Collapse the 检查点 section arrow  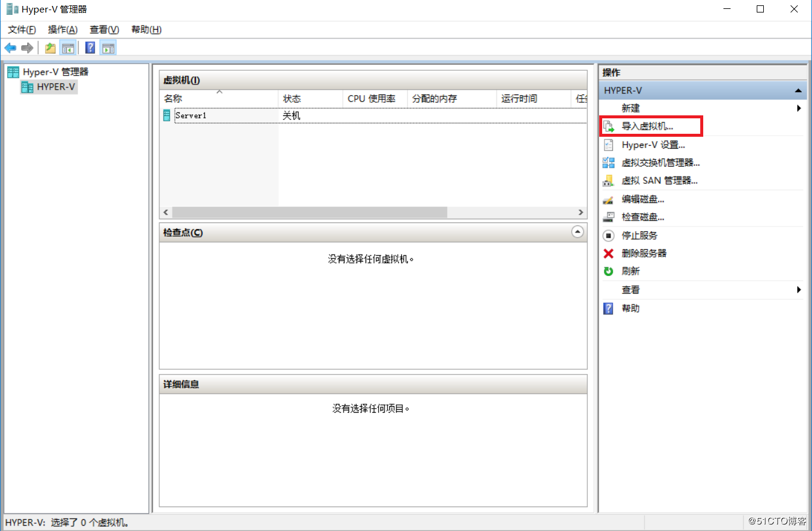click(x=577, y=232)
